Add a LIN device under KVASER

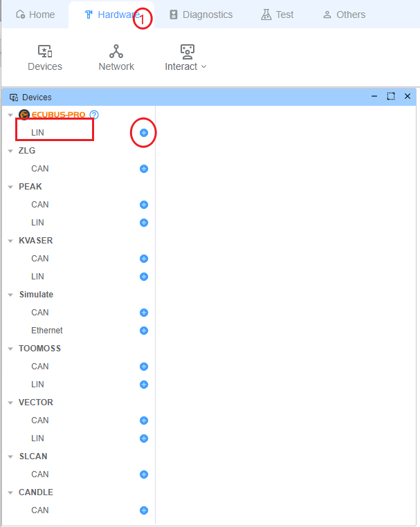[144, 277]
